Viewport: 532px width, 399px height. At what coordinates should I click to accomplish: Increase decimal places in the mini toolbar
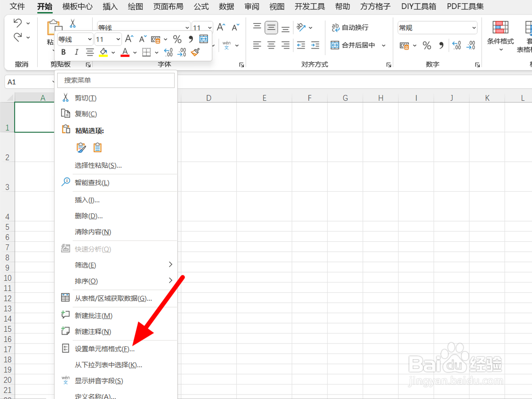click(x=168, y=52)
